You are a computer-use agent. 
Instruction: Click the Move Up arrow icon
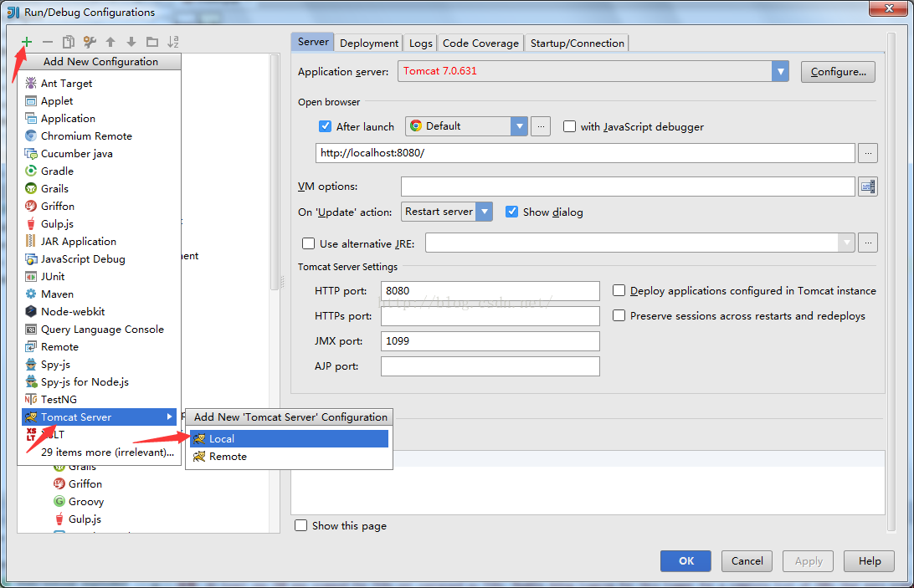(x=110, y=42)
